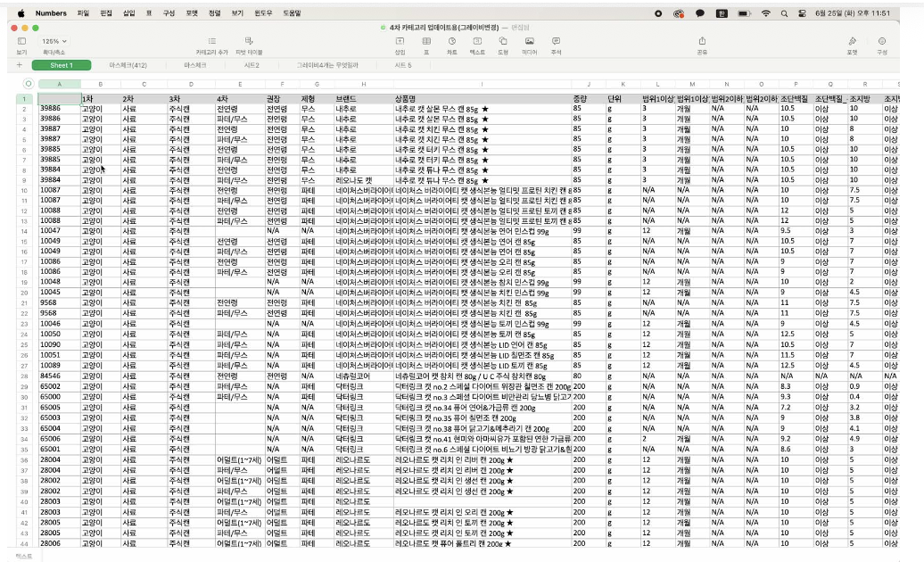Select cell A1 in the table

(x=59, y=99)
